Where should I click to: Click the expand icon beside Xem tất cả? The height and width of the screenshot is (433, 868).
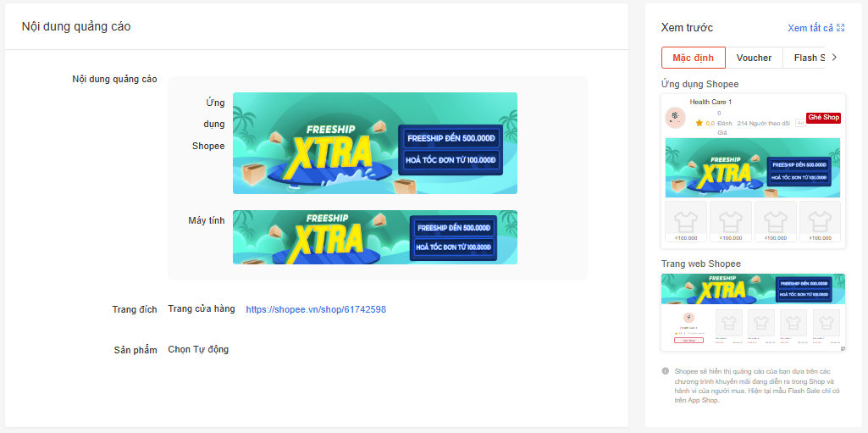pyautogui.click(x=841, y=28)
